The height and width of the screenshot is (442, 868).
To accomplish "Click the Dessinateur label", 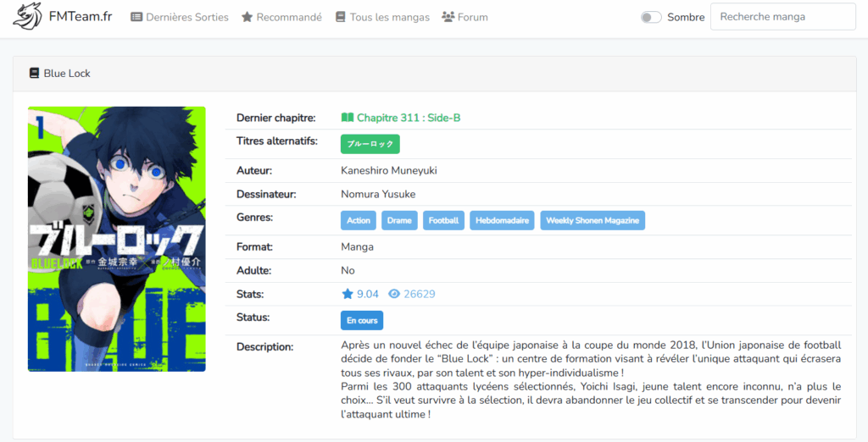I will pyautogui.click(x=266, y=194).
